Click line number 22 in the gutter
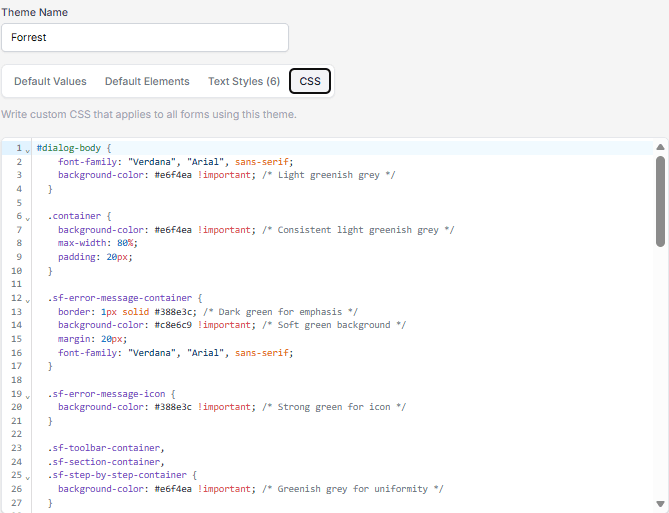The image size is (669, 513). (x=16, y=434)
